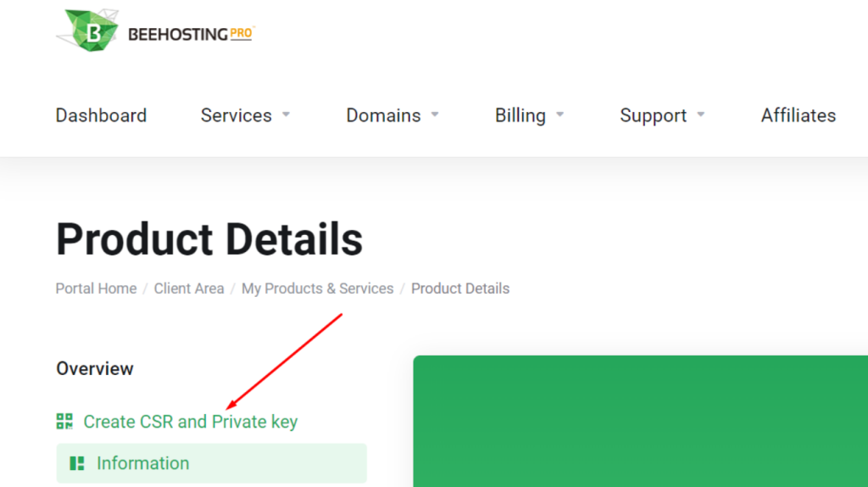Click the QR-style icon beside Create CSR
Viewport: 868px width, 487px height.
point(64,421)
